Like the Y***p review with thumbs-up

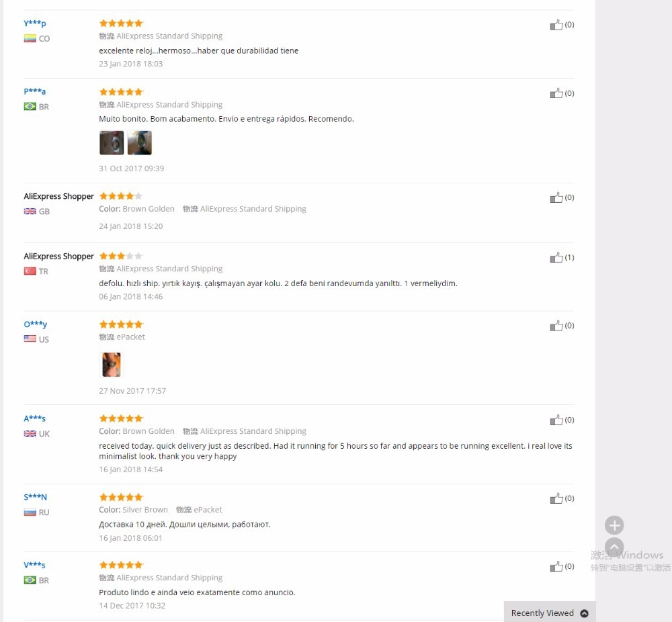click(x=556, y=25)
